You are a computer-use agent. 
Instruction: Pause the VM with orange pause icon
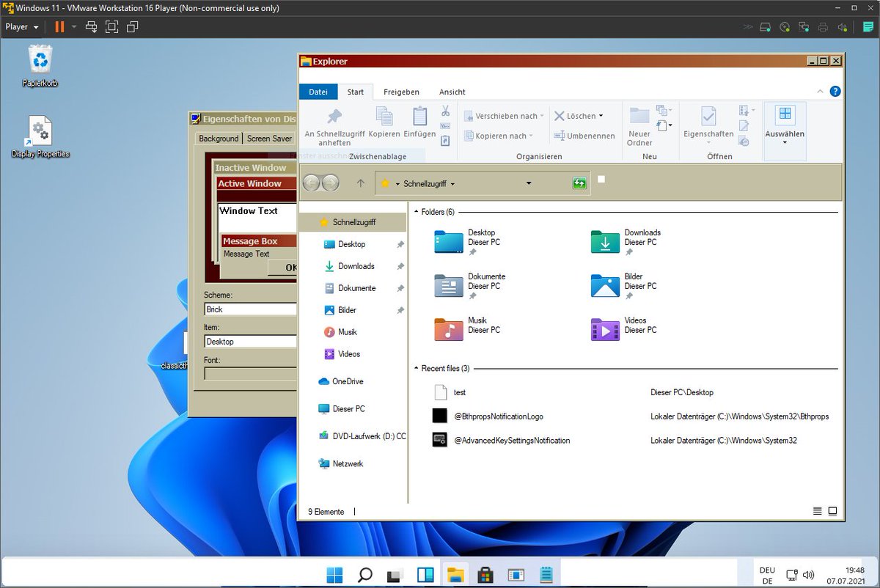click(x=59, y=27)
